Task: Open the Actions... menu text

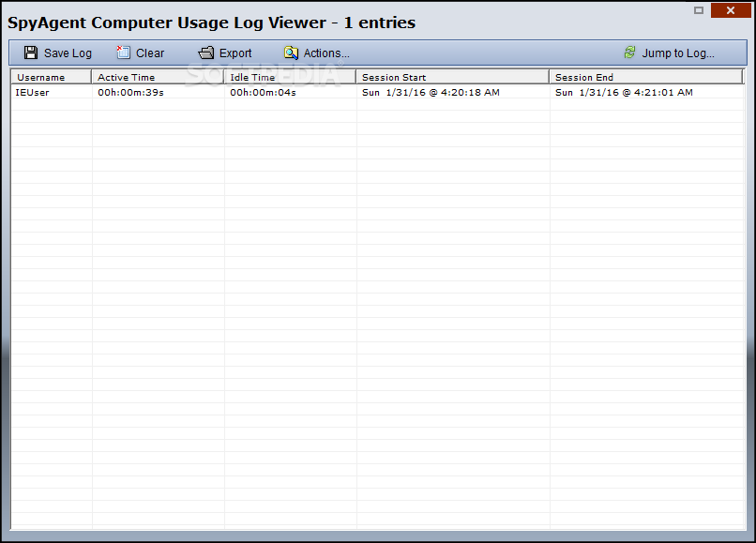Action: tap(326, 53)
